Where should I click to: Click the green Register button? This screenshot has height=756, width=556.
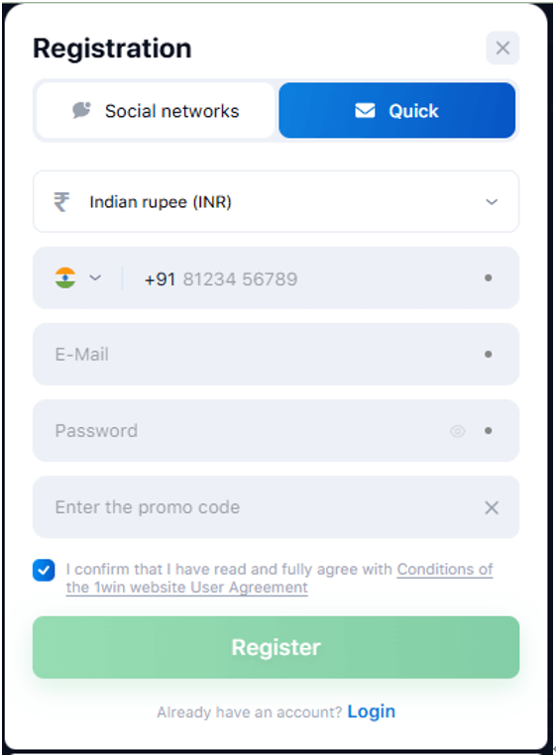tap(276, 647)
